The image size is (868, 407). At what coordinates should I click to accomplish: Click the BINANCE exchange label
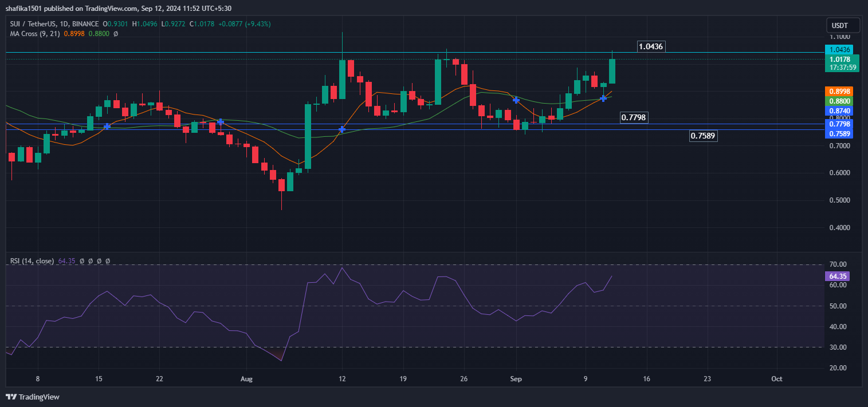pos(85,23)
